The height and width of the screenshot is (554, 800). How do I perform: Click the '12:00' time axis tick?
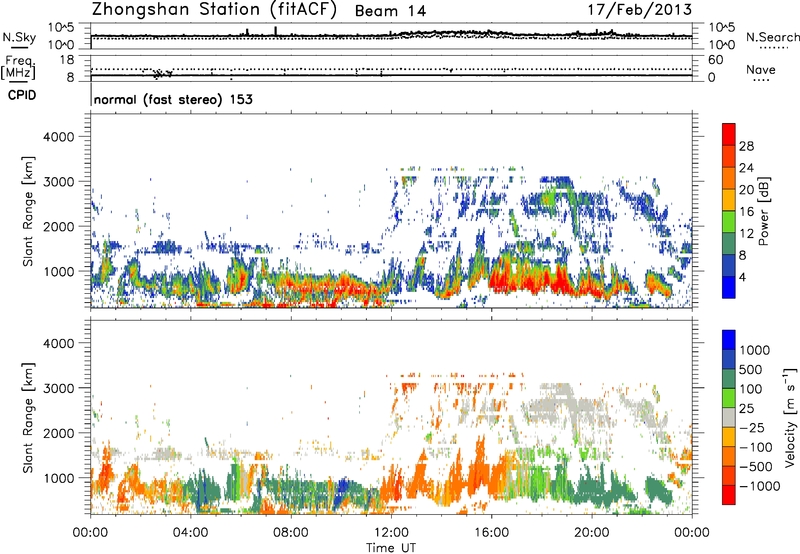click(x=391, y=533)
